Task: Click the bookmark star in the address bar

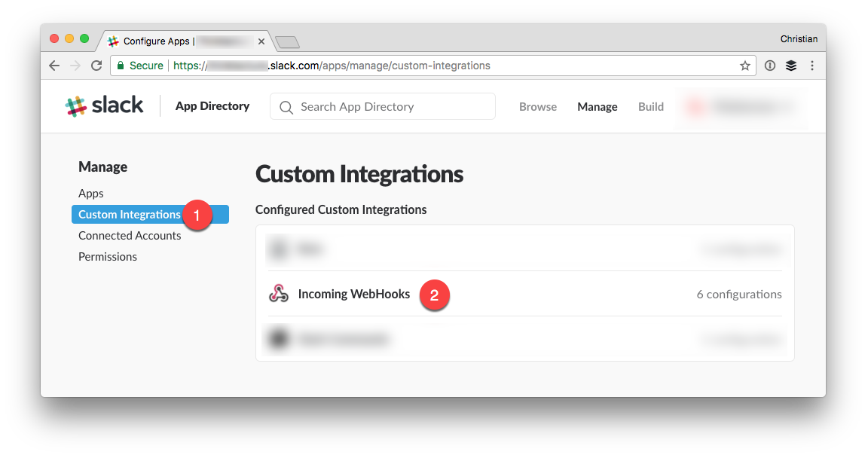Action: [x=746, y=66]
